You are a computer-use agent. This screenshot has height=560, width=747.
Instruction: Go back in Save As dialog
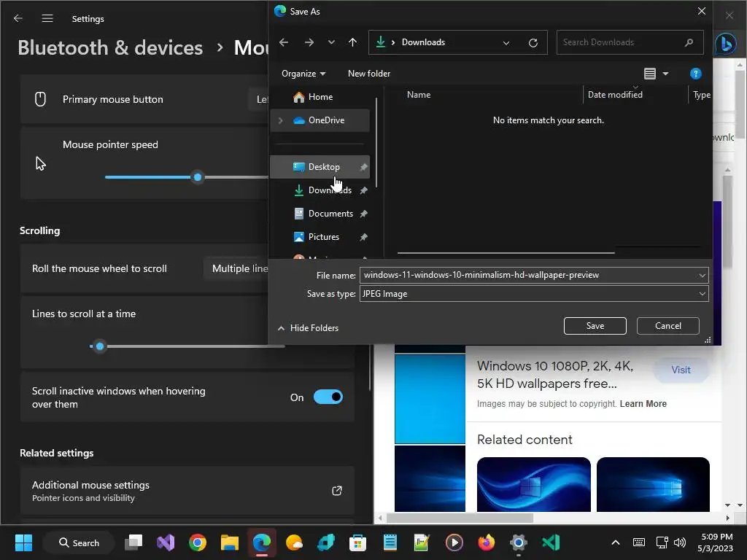pyautogui.click(x=284, y=42)
